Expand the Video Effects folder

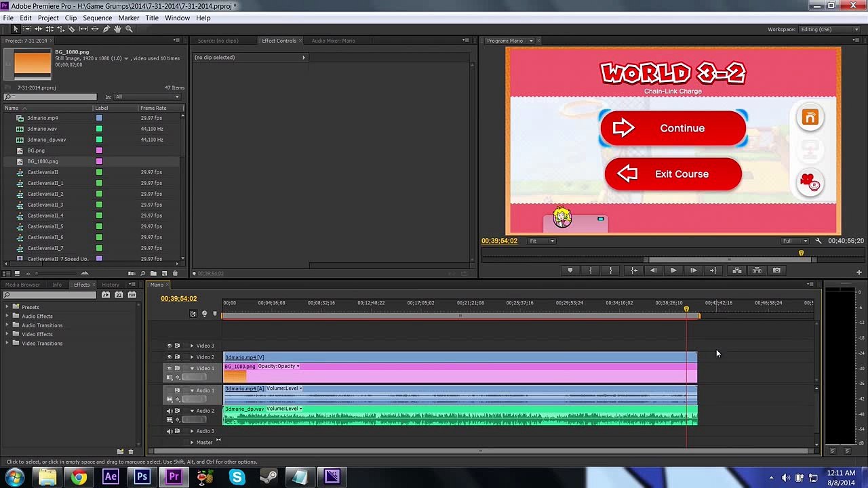7,334
